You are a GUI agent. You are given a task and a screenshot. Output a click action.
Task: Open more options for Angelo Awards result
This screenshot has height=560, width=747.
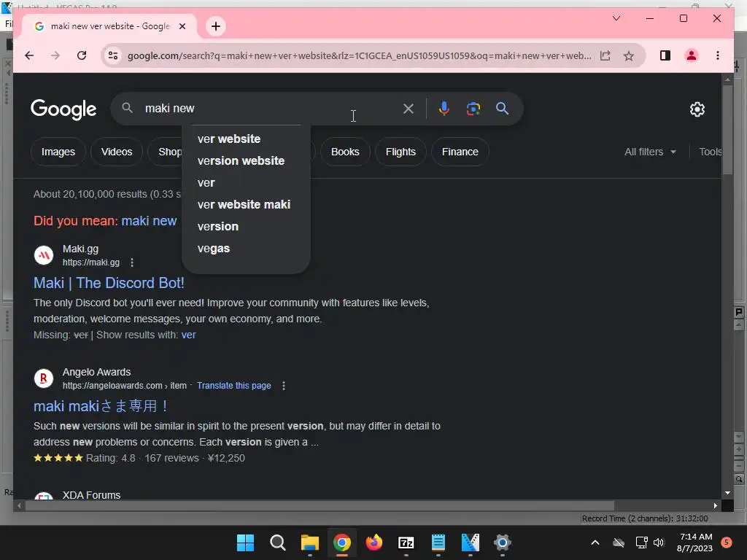(284, 386)
